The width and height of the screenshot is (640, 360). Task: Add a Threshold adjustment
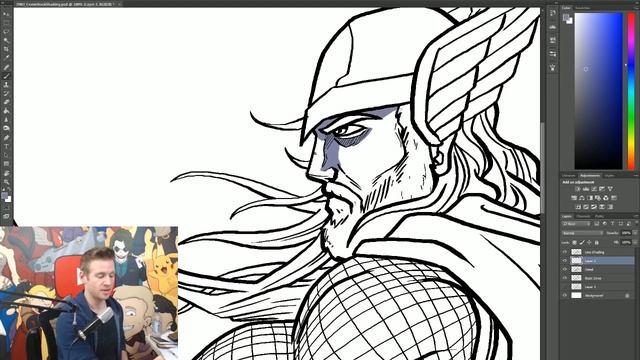(x=593, y=207)
